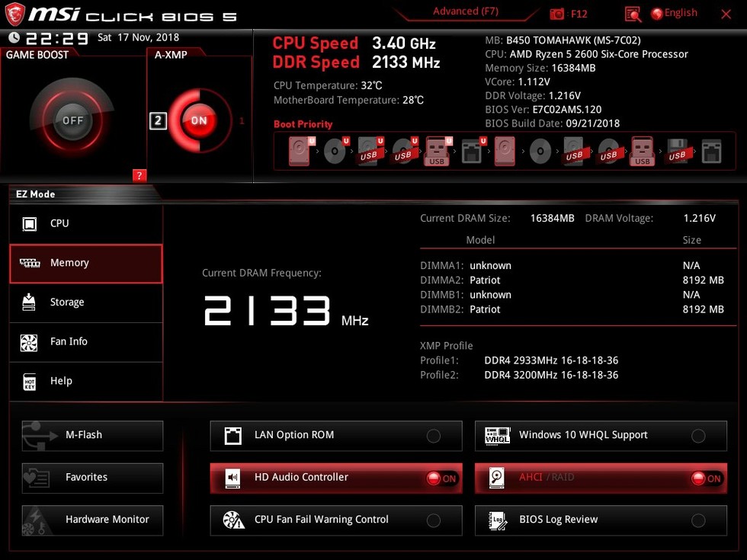747x560 pixels.
Task: Choose A-XMP profile number 2 box
Action: [x=159, y=121]
